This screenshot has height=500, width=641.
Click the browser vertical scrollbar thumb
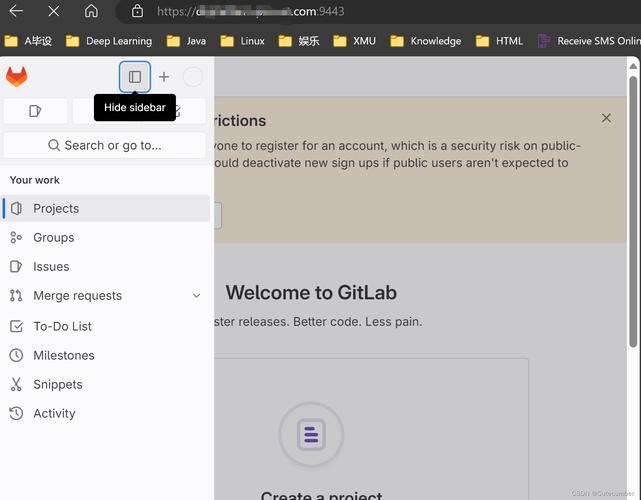633,212
